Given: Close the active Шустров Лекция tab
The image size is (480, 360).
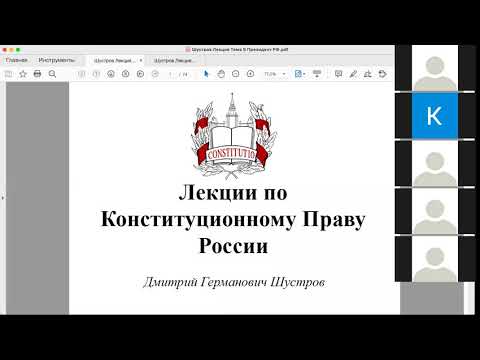Looking at the screenshot, I should point(141,61).
